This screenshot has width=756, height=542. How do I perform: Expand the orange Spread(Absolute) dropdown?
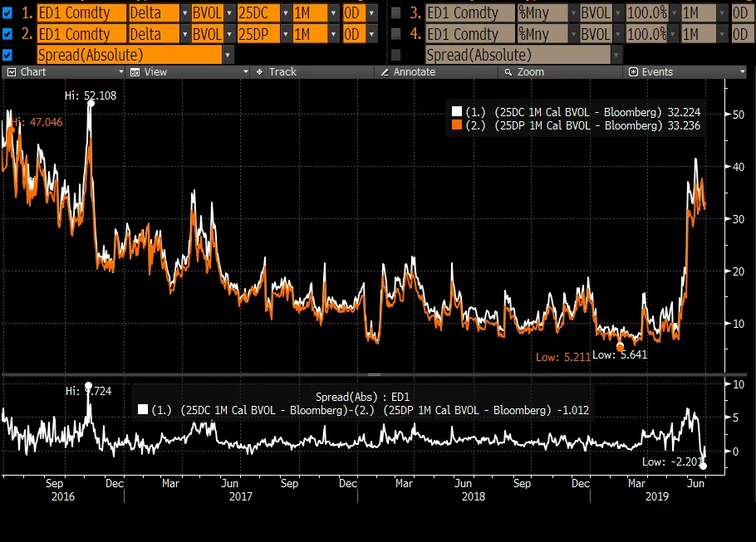coord(228,55)
